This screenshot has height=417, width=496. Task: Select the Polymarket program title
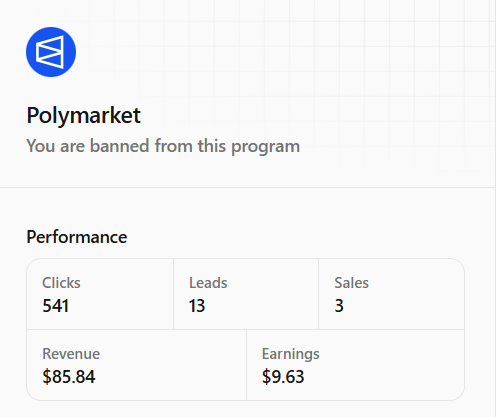point(84,116)
